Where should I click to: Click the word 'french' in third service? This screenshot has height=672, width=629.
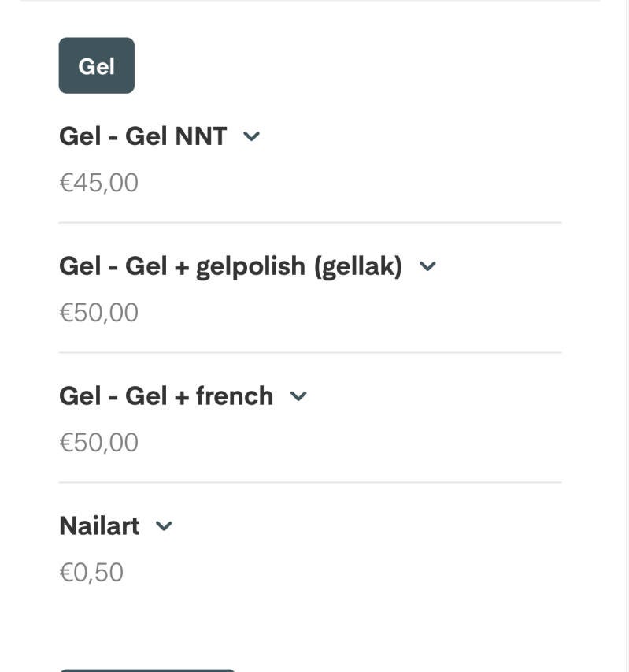point(235,395)
